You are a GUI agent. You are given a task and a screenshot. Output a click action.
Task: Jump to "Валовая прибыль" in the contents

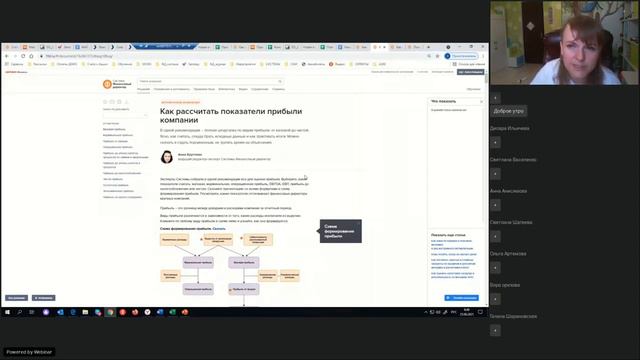coord(114,129)
